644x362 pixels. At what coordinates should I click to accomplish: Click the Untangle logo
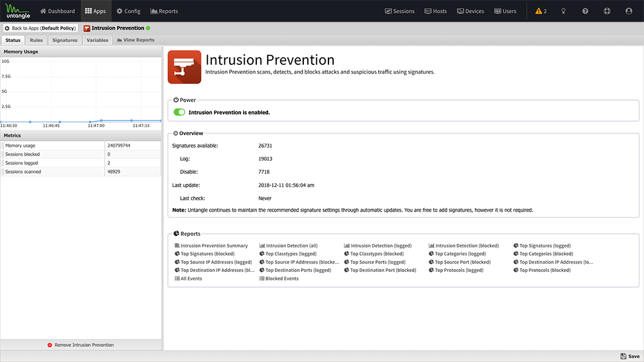(18, 11)
